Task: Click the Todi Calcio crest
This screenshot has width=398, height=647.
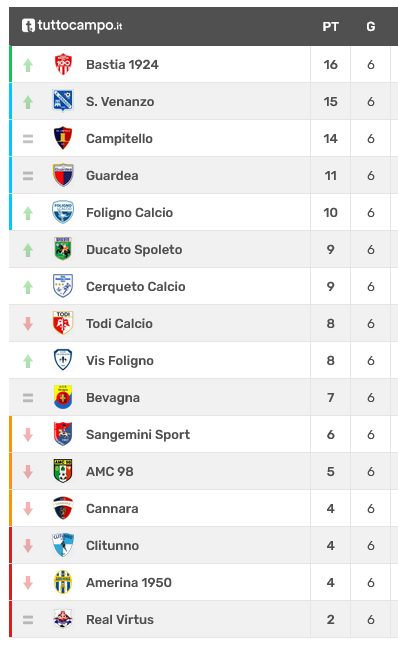Action: pos(63,323)
